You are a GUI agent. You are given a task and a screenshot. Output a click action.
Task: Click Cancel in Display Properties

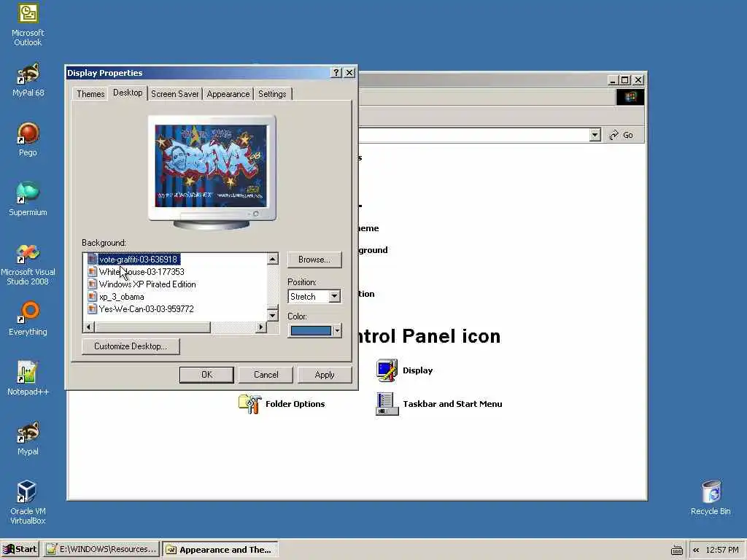coord(266,375)
